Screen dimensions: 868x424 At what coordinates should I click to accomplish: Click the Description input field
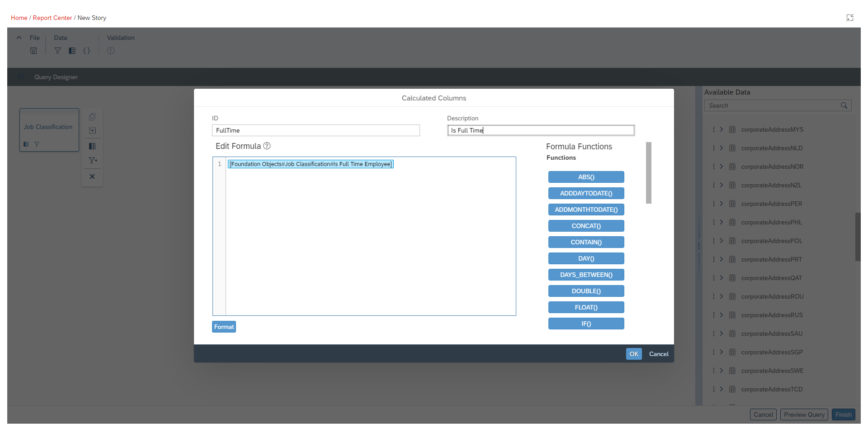[541, 130]
